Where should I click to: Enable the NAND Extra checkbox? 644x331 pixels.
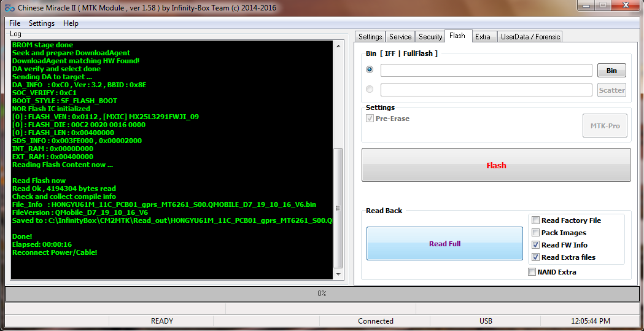(532, 272)
